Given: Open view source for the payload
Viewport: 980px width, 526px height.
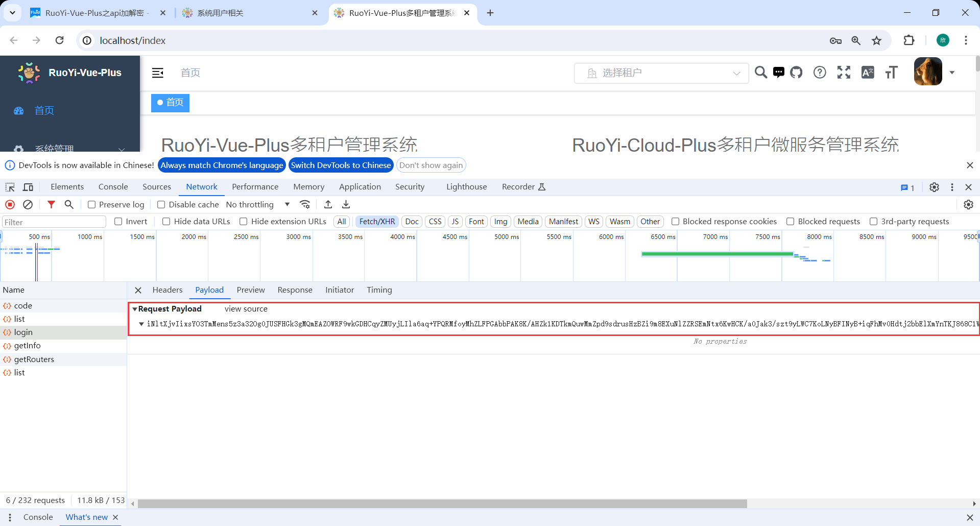Looking at the screenshot, I should click(246, 309).
